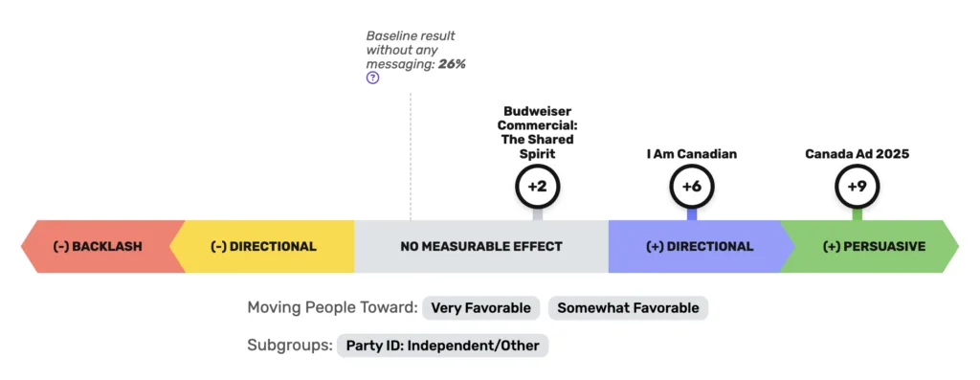Click the (+) PERSUASIVE green segment

pos(873,246)
